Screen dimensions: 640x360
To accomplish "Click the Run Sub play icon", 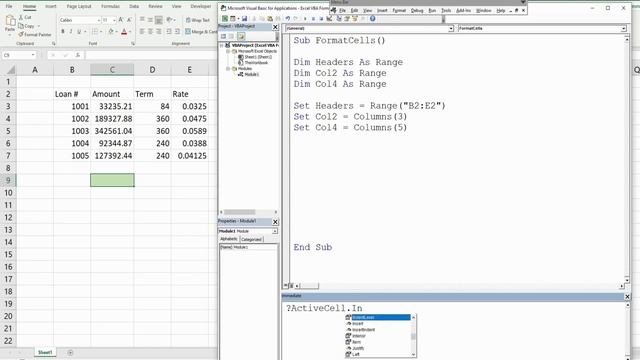I will (x=305, y=18).
